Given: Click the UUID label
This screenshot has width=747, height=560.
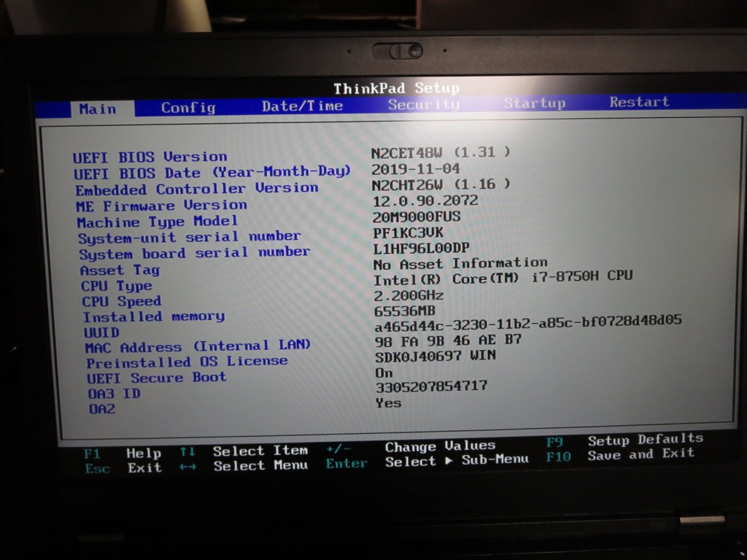Looking at the screenshot, I should coord(101,332).
